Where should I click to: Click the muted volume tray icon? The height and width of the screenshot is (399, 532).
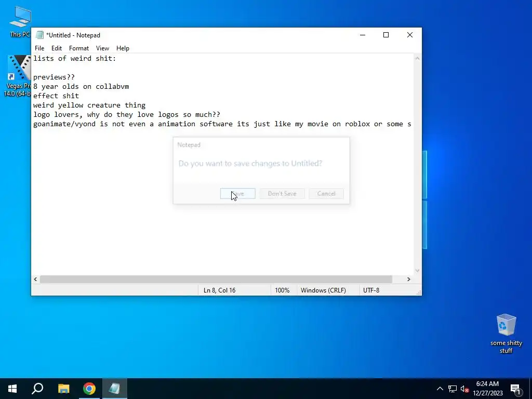click(x=464, y=389)
